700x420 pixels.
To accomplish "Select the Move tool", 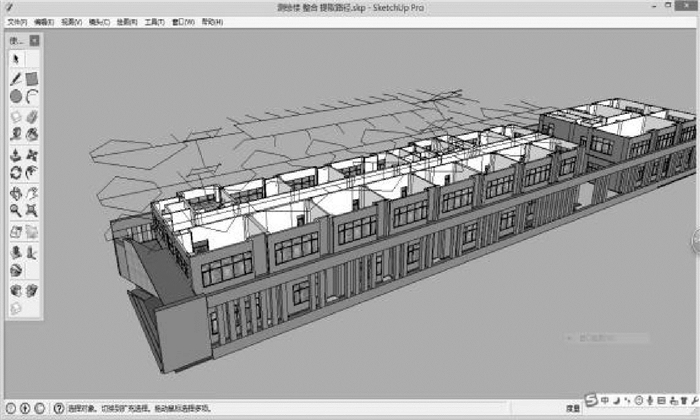I will [31, 155].
